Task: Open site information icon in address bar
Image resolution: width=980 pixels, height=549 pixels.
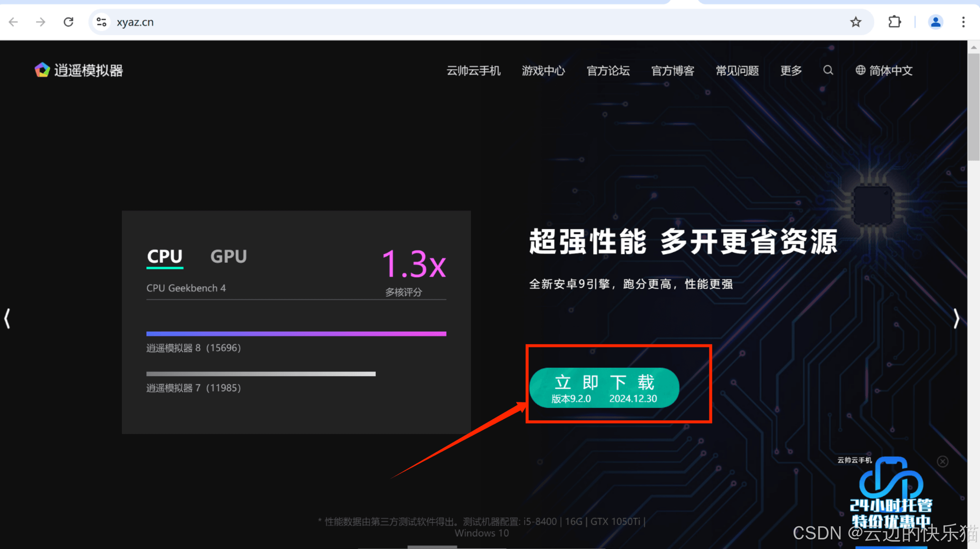Action: point(101,22)
